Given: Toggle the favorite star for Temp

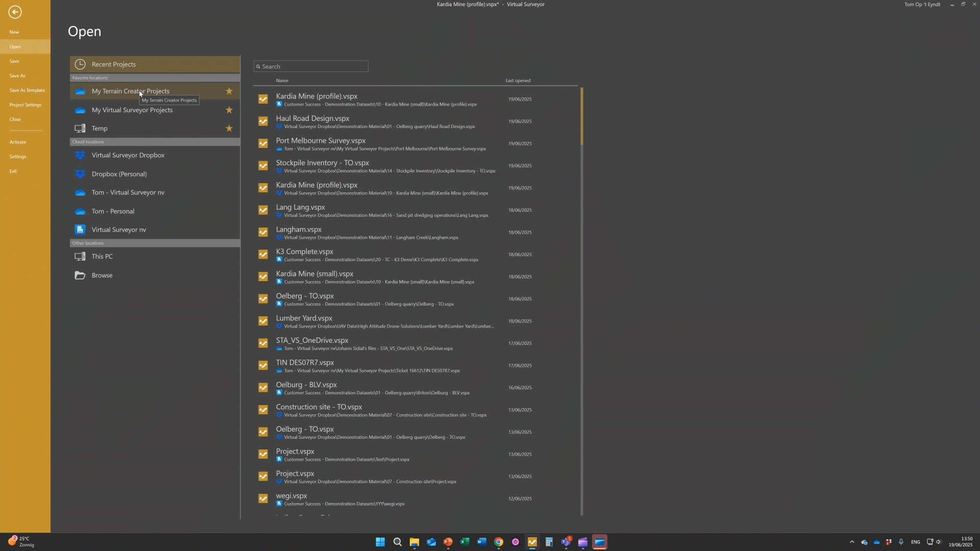Looking at the screenshot, I should pos(229,129).
